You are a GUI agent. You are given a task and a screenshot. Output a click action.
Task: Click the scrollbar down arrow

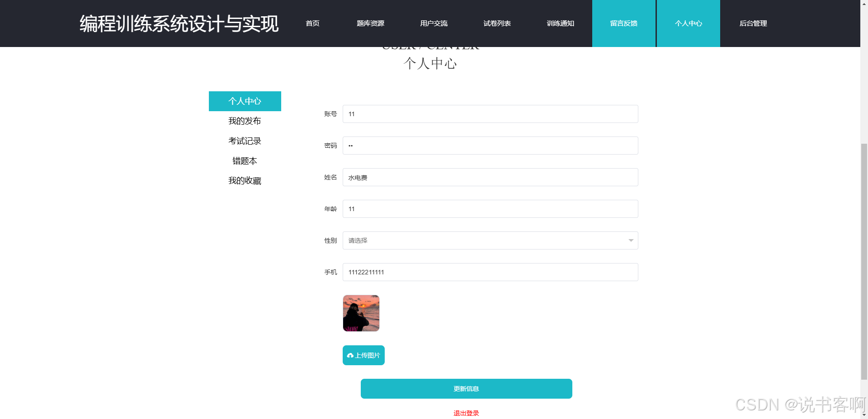point(864,415)
